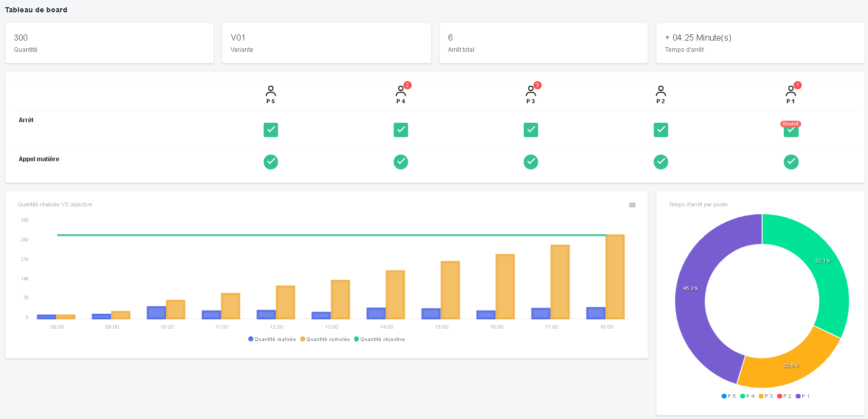Click the P 1 legend entry under donut
The height and width of the screenshot is (419, 868).
click(x=803, y=396)
